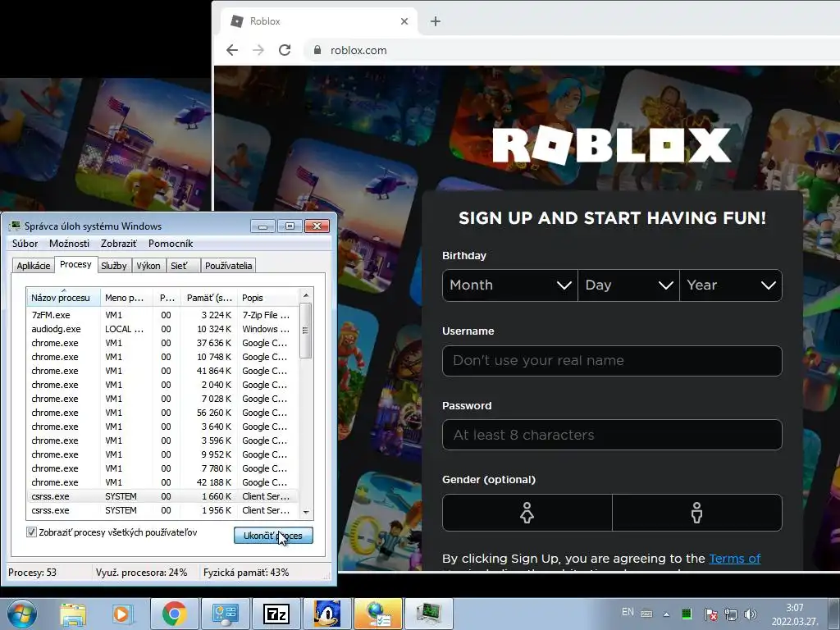Launch Windows Media Player from taskbar

point(121,614)
